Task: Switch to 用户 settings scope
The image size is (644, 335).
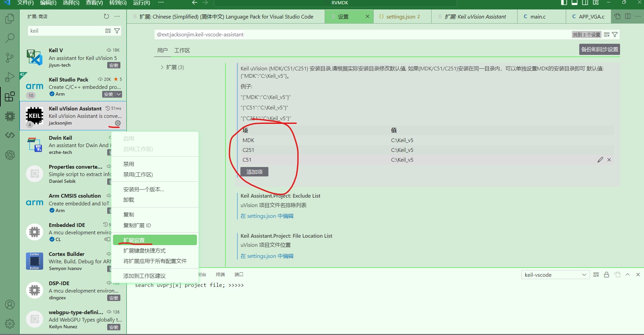Action: click(162, 50)
